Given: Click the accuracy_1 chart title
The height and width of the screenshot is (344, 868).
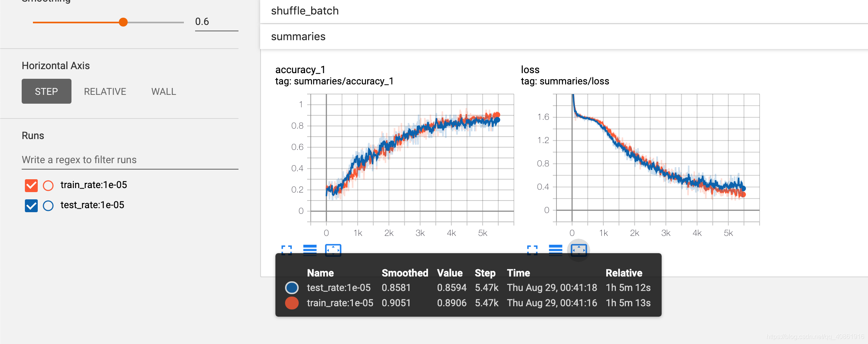Looking at the screenshot, I should pos(300,70).
